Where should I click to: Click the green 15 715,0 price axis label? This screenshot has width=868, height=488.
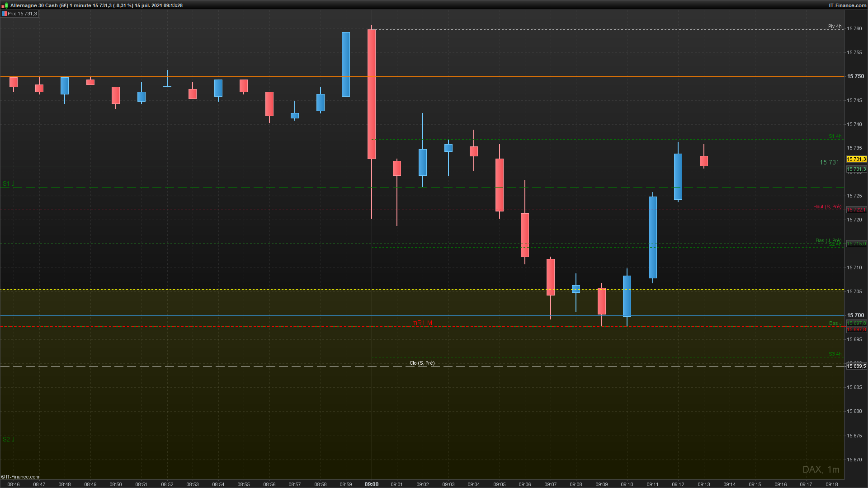(856, 244)
